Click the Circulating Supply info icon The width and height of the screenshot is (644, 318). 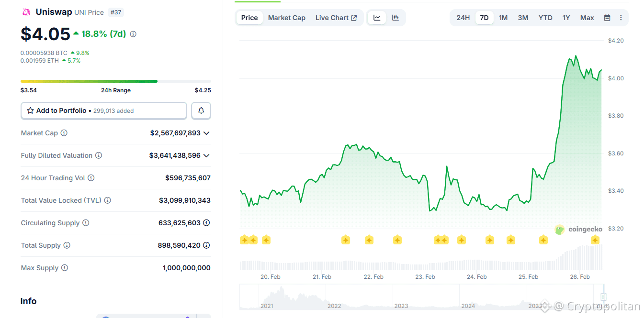click(x=86, y=223)
